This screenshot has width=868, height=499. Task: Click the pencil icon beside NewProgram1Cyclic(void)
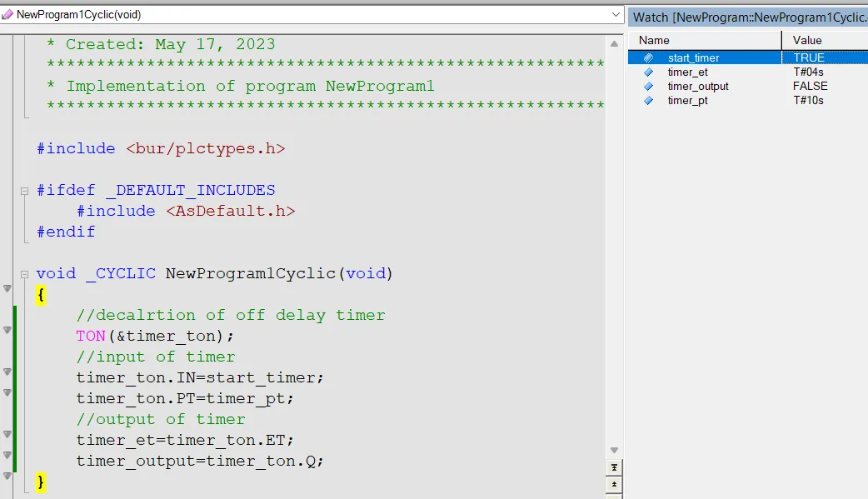tap(7, 15)
